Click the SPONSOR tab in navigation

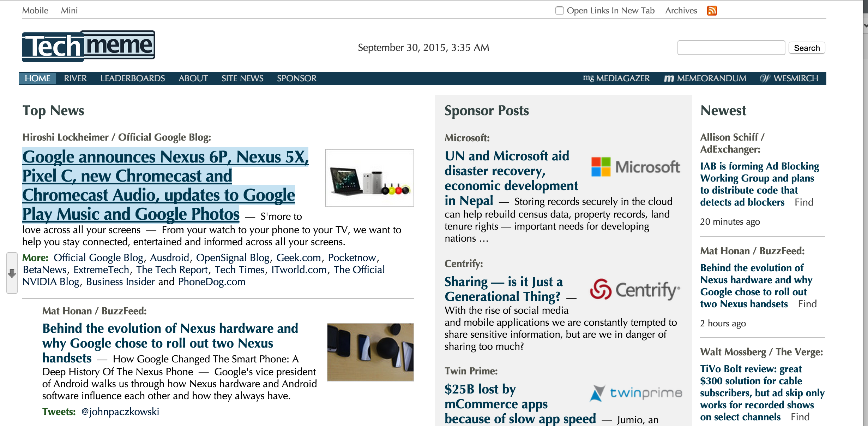pos(297,78)
